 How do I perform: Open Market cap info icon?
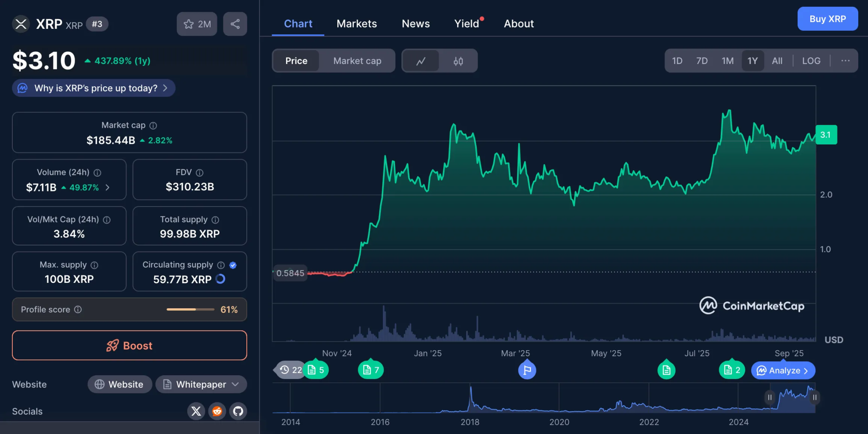pos(153,125)
